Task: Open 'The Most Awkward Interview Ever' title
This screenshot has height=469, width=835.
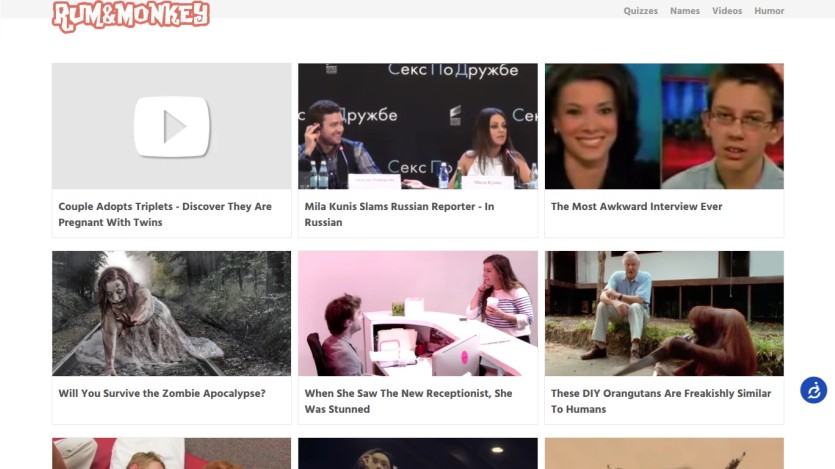Action: click(x=636, y=207)
